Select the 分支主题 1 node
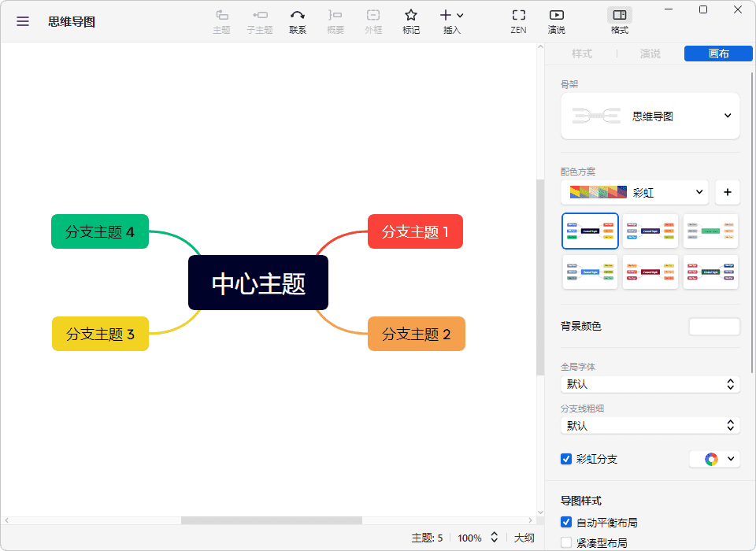This screenshot has width=756, height=551. click(415, 231)
